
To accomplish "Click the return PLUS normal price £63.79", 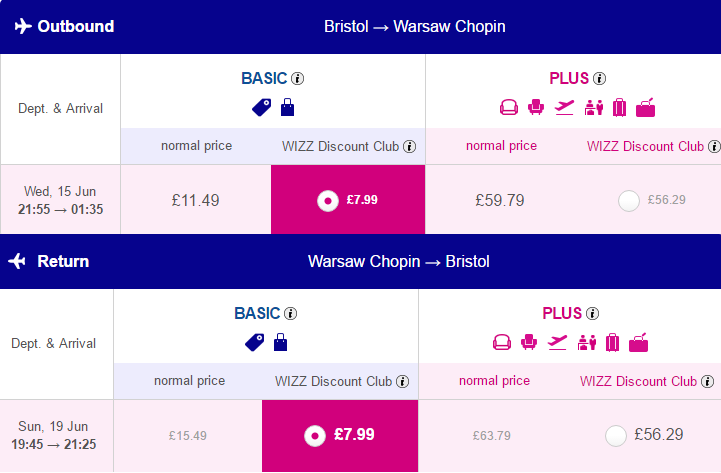I will (x=492, y=436).
